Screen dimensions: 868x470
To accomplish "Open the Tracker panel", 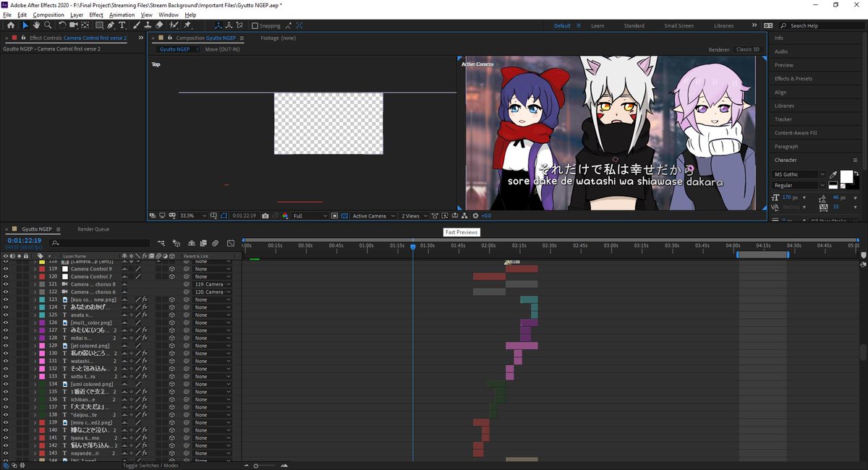I will pos(783,119).
